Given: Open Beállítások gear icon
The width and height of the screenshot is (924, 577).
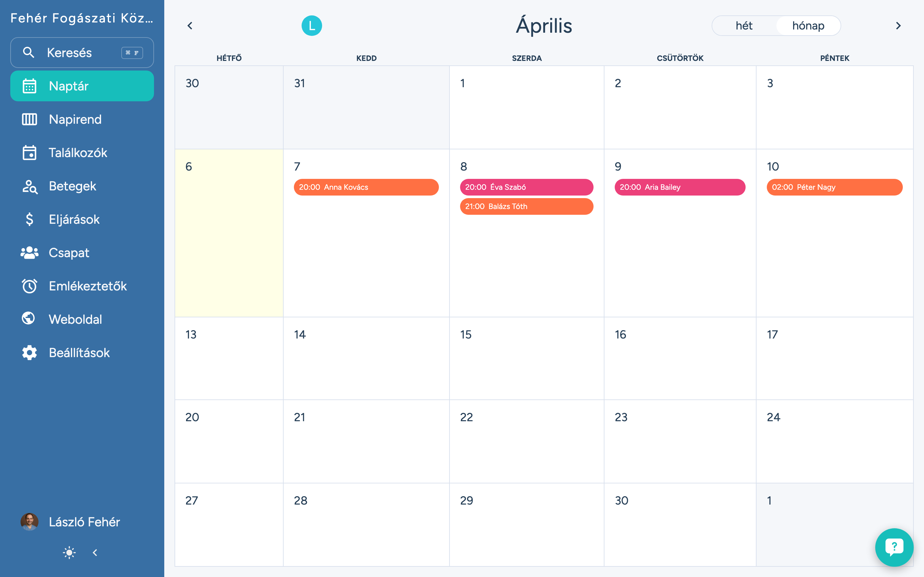Looking at the screenshot, I should tap(30, 353).
